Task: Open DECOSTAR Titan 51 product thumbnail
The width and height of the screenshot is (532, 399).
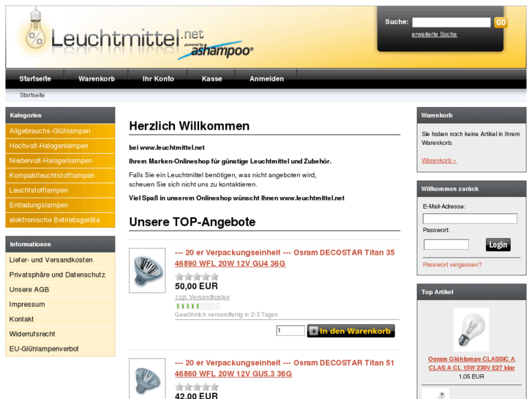Action: 147,379
